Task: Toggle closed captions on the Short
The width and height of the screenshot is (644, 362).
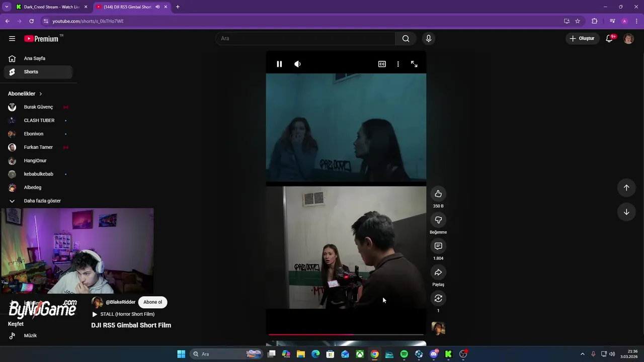Action: click(382, 64)
